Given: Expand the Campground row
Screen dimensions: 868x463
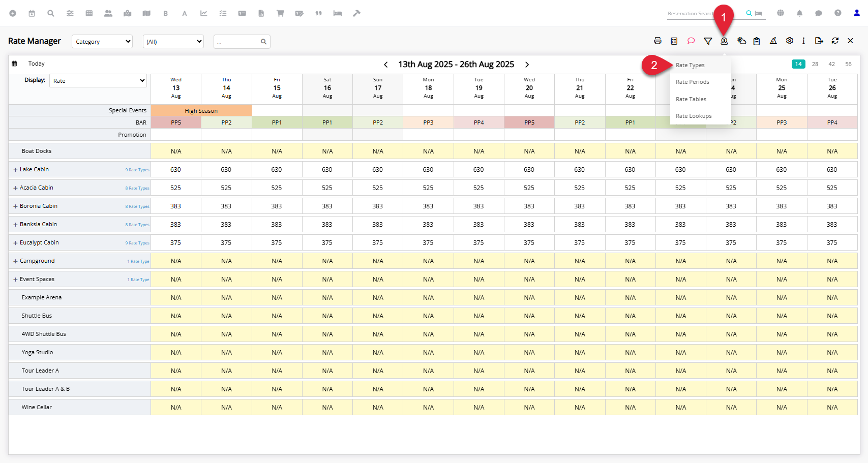Looking at the screenshot, I should (15, 261).
